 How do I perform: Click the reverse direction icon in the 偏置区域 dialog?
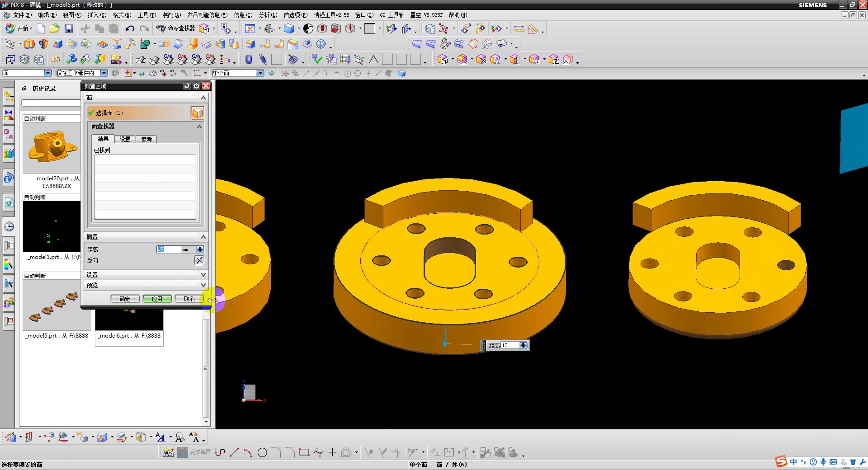coord(199,260)
